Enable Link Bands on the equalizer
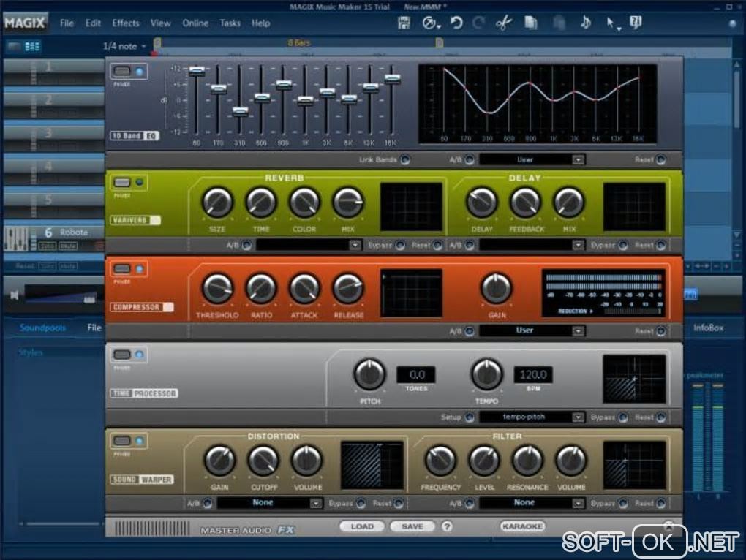 [x=405, y=159]
